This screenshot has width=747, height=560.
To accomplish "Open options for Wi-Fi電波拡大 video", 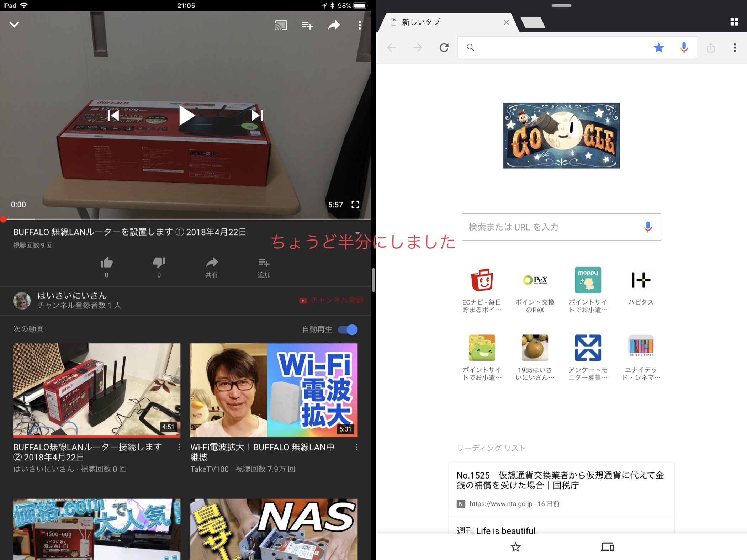I will click(356, 447).
